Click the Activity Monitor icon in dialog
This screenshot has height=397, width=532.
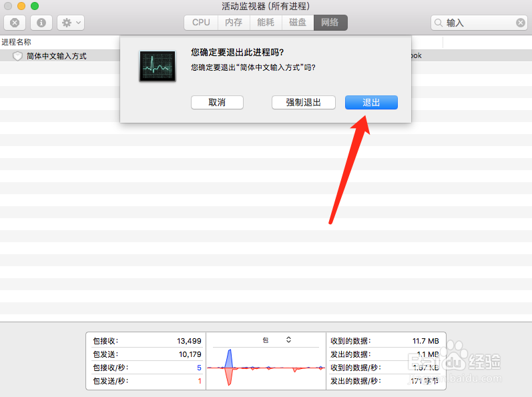tap(158, 66)
